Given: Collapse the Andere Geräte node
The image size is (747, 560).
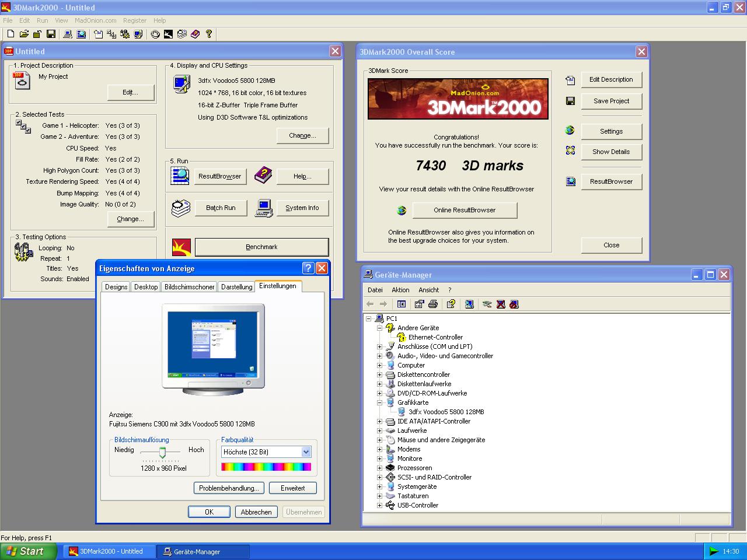Looking at the screenshot, I should pyautogui.click(x=379, y=328).
